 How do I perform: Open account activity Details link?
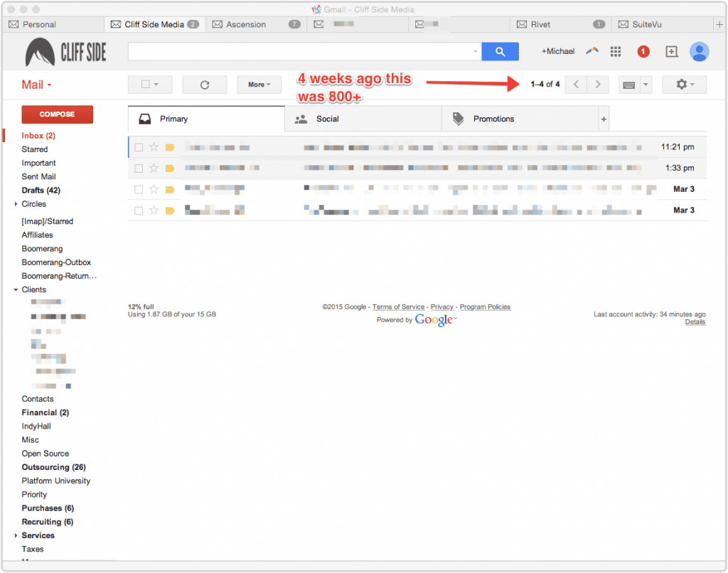point(695,322)
